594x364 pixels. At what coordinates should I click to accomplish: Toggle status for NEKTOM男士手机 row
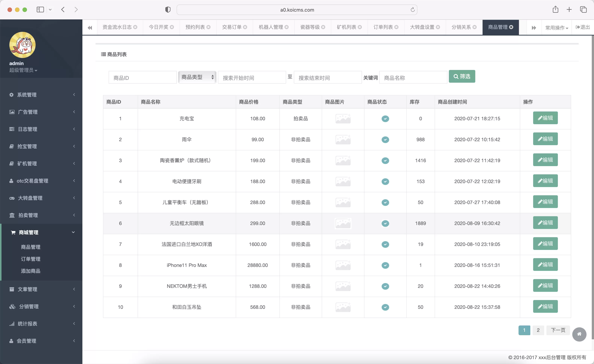pyautogui.click(x=385, y=286)
